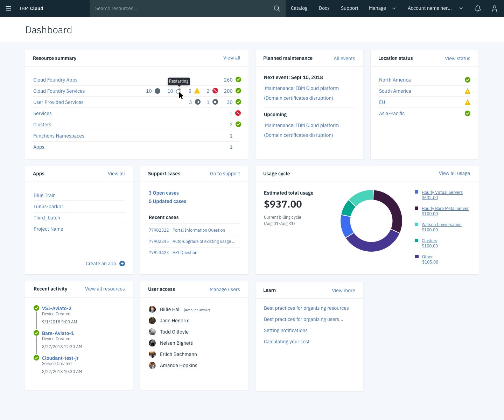Click Asia-Pacific green status icon

point(468,113)
